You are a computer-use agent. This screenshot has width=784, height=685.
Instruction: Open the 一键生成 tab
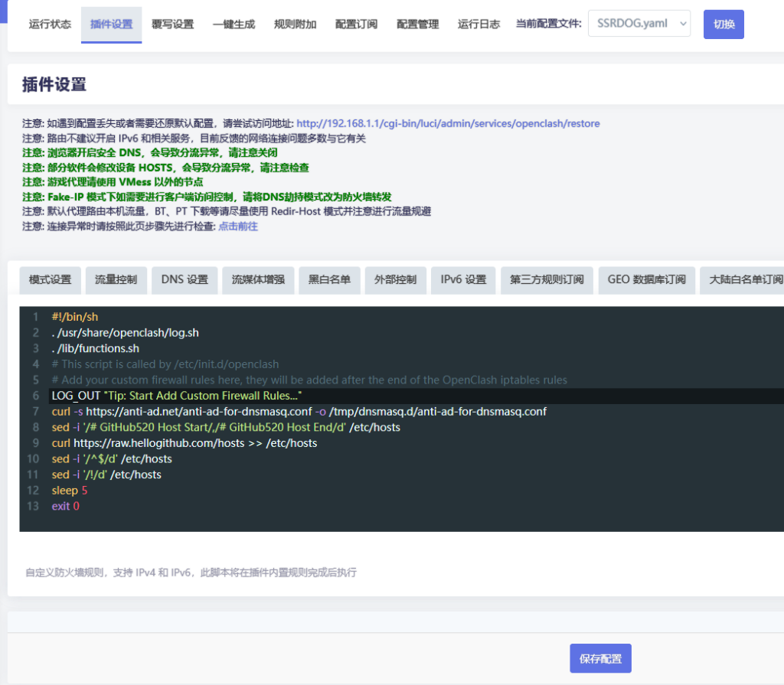234,24
